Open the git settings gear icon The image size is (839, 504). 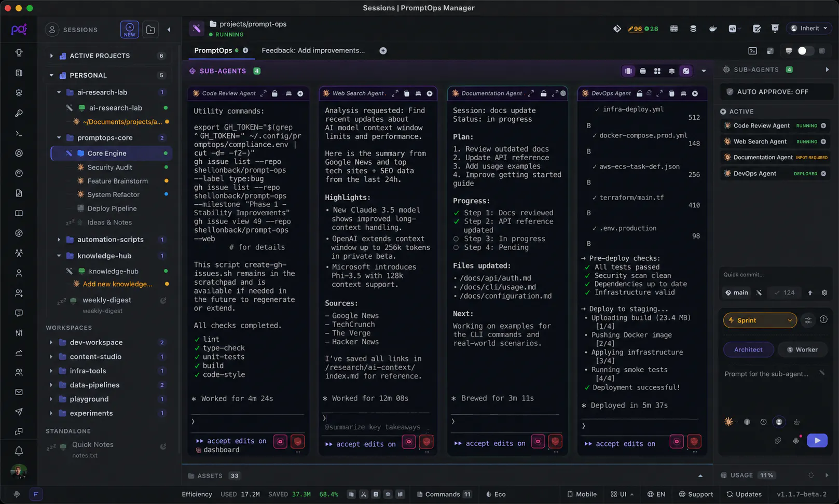[824, 292]
